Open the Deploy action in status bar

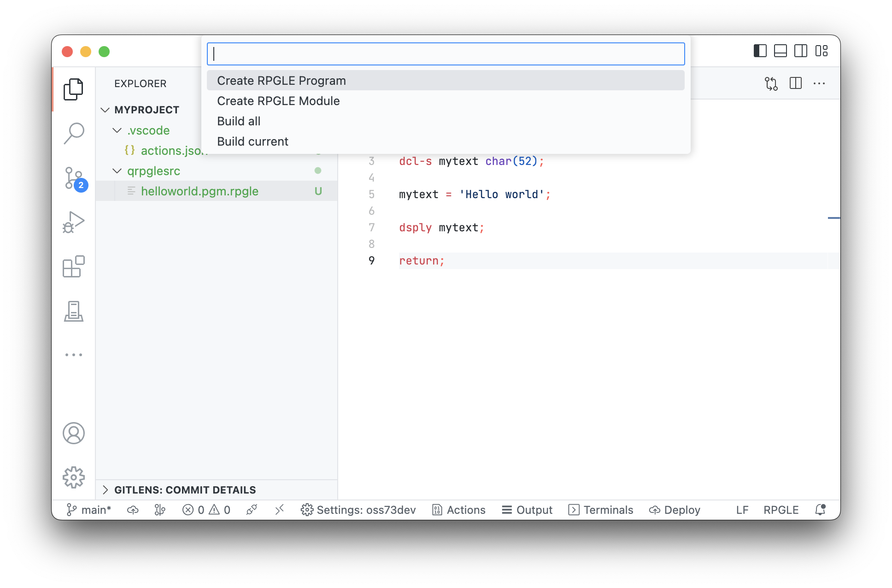coord(674,510)
